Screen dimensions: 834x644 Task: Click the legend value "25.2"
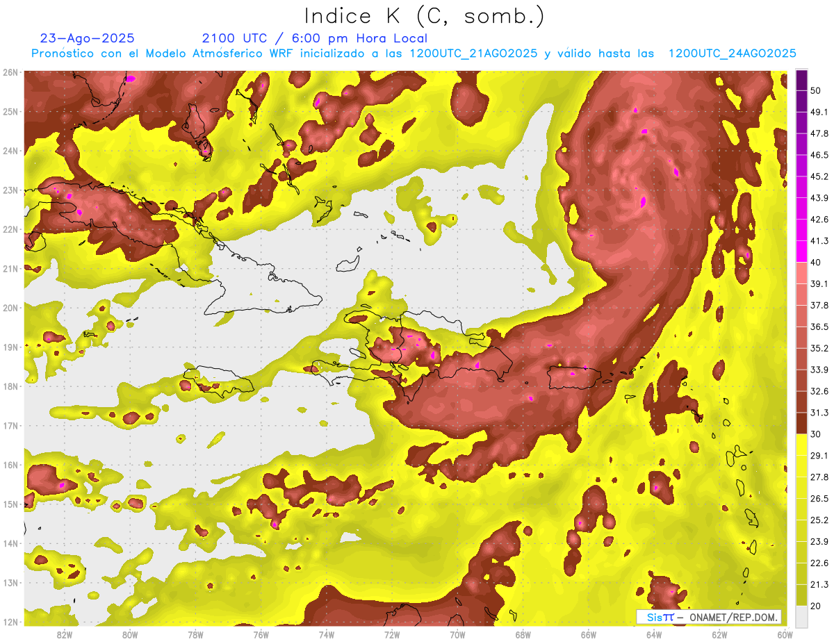pos(819,520)
